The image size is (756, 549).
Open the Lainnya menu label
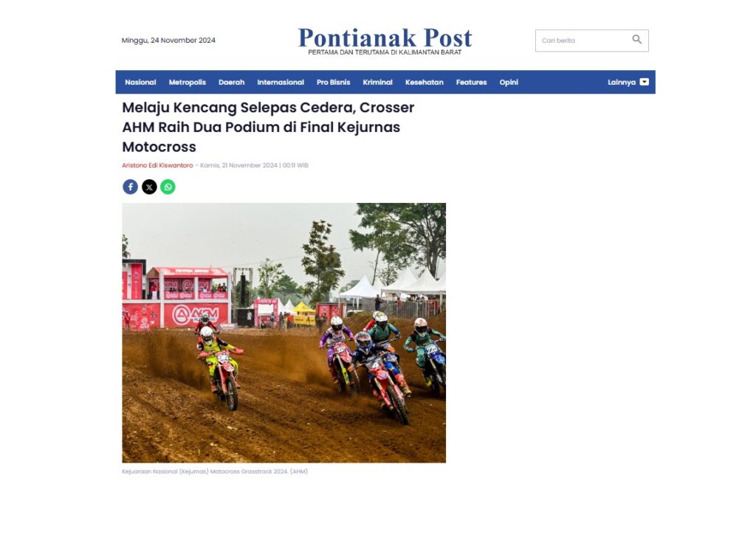pos(622,83)
